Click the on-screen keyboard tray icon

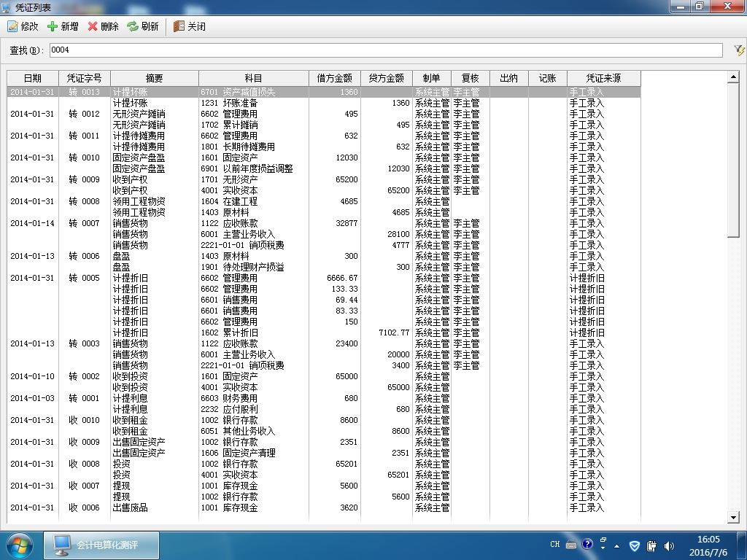pyautogui.click(x=571, y=545)
